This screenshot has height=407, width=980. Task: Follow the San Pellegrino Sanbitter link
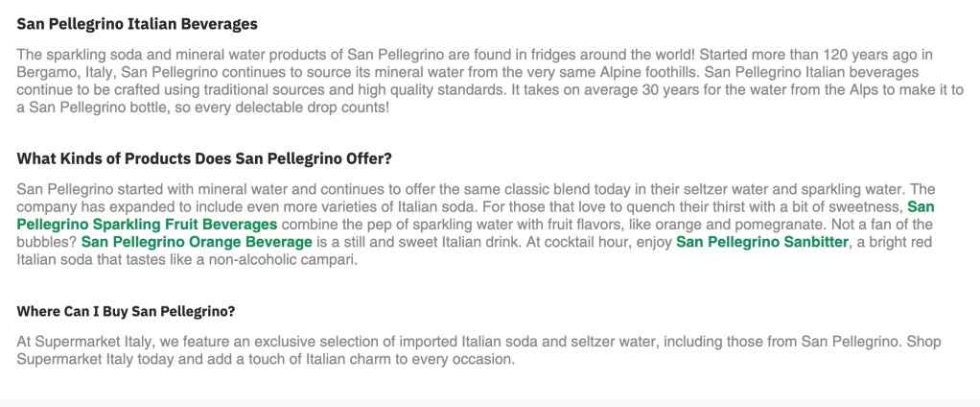[x=761, y=242]
